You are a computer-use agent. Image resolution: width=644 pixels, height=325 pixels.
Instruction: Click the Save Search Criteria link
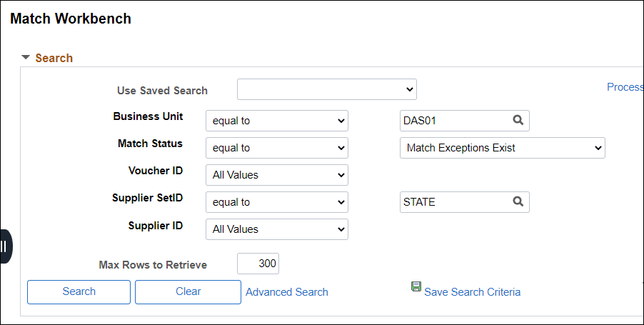[x=473, y=292]
